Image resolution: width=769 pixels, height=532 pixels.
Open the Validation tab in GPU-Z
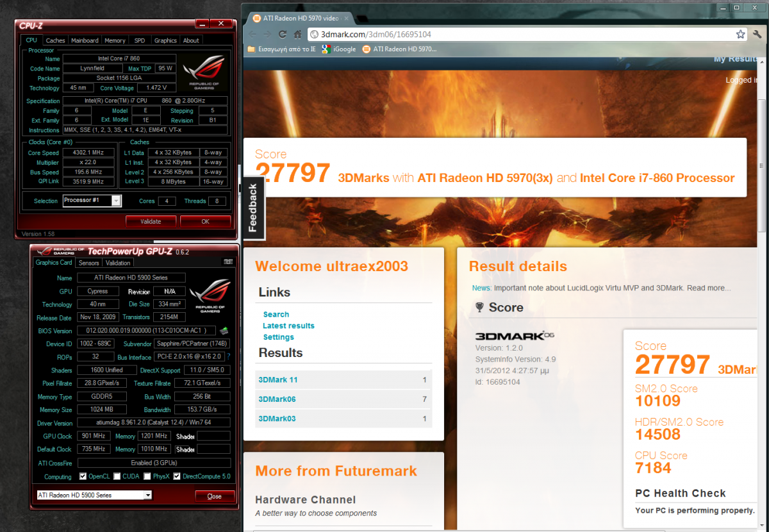[118, 263]
